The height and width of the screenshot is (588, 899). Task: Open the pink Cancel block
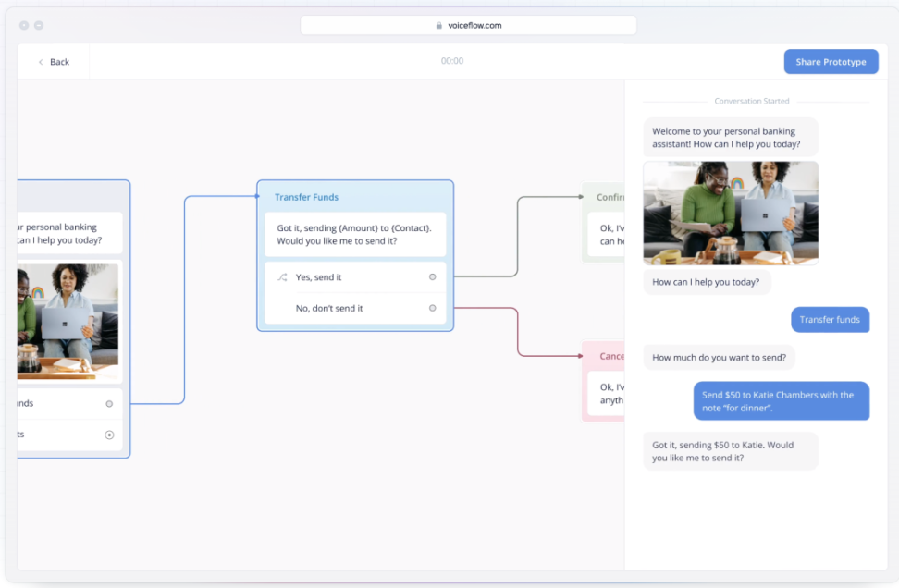(604, 381)
